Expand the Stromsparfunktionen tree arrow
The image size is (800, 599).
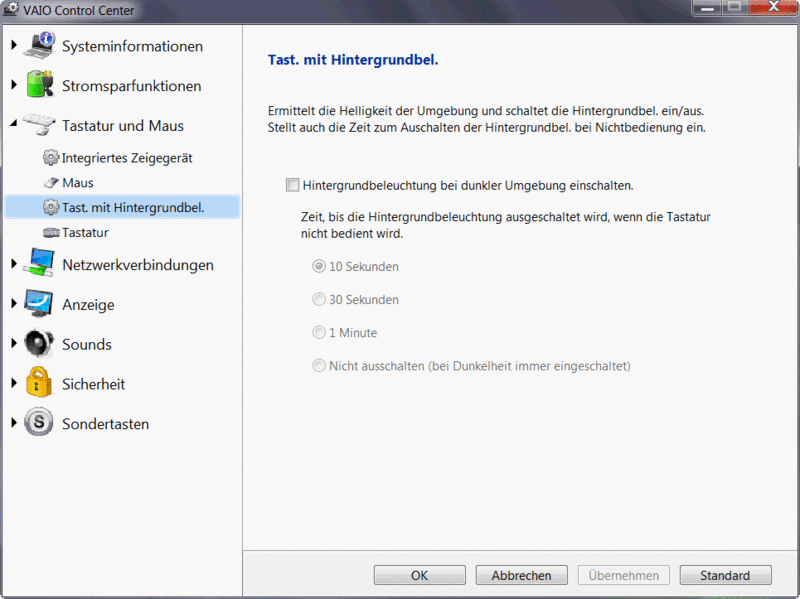pyautogui.click(x=14, y=85)
